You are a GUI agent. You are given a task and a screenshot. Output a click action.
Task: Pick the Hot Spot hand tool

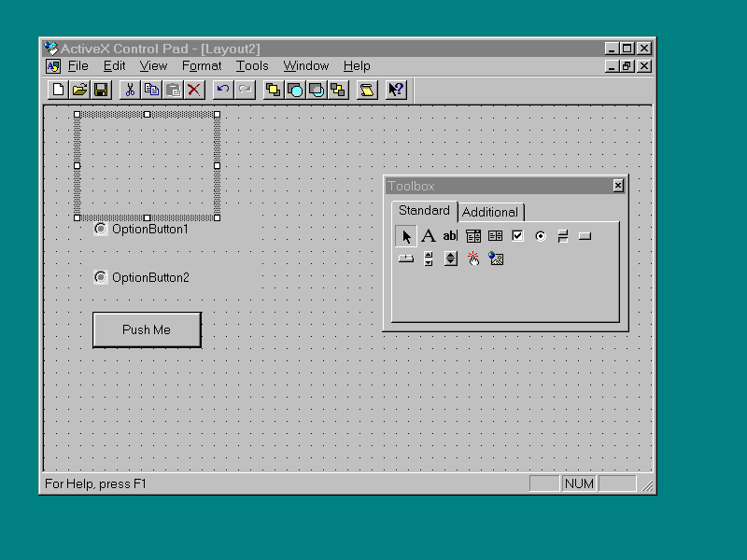(x=473, y=259)
